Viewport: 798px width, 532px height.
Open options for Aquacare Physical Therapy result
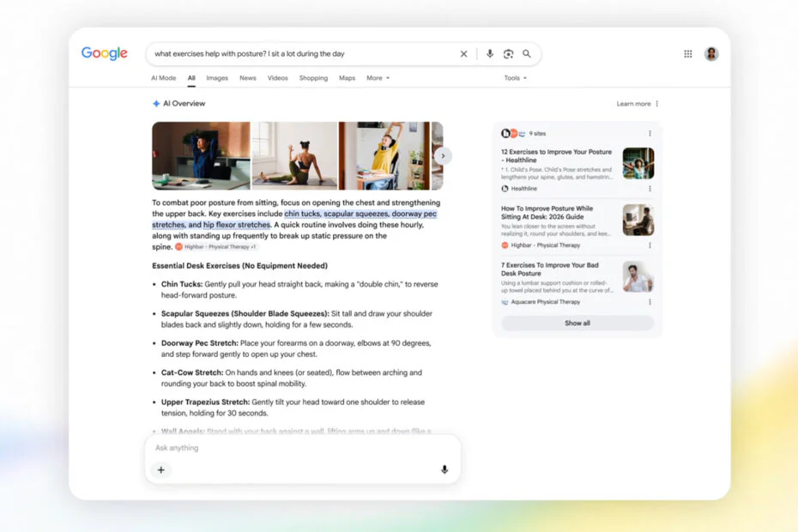click(650, 302)
